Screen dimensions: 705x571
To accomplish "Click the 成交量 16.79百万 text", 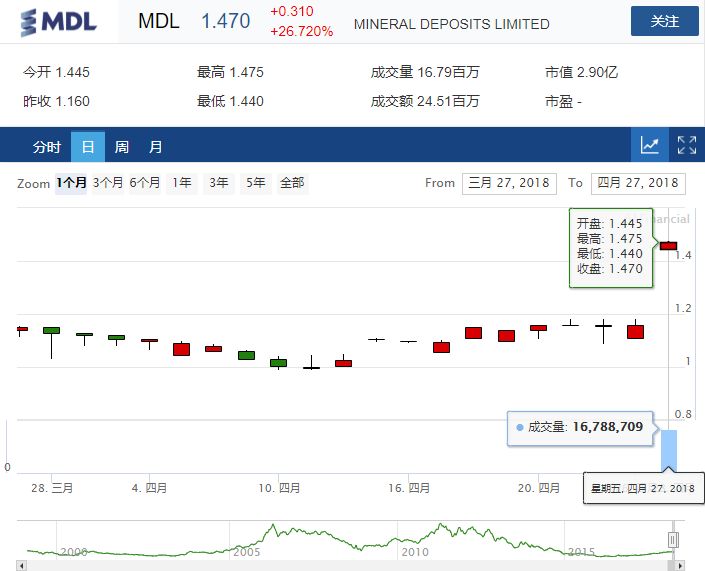I will [x=425, y=72].
